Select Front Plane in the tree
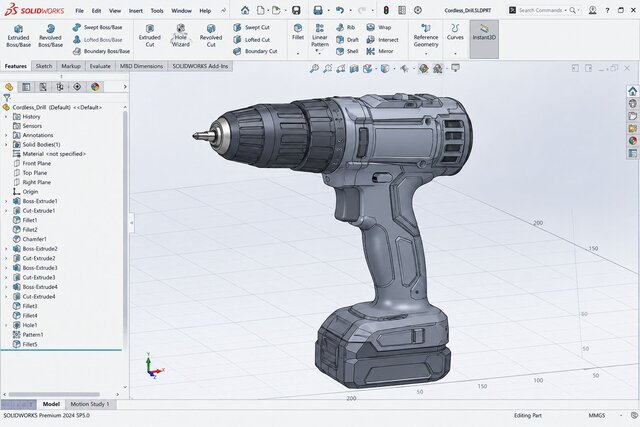 [x=32, y=163]
